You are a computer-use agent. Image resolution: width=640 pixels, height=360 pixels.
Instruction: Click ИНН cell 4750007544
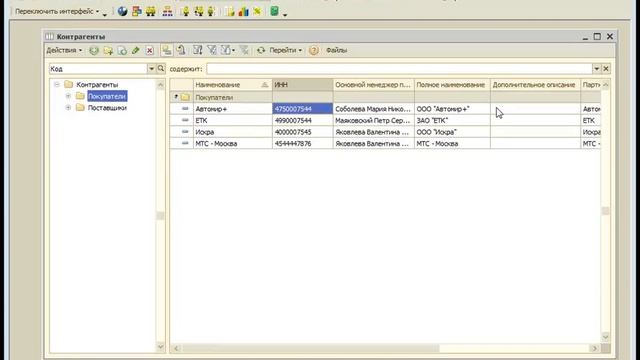tap(302, 109)
